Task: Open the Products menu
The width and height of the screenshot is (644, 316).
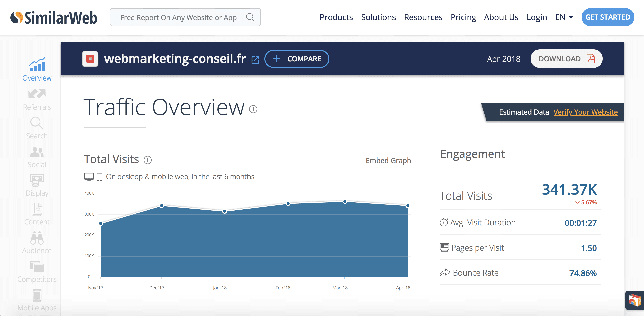Action: pyautogui.click(x=336, y=17)
